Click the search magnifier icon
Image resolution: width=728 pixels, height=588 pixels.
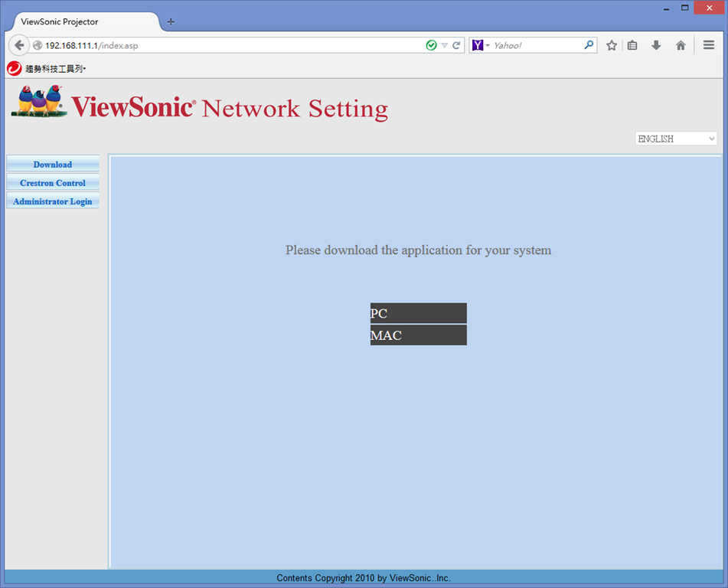[589, 44]
